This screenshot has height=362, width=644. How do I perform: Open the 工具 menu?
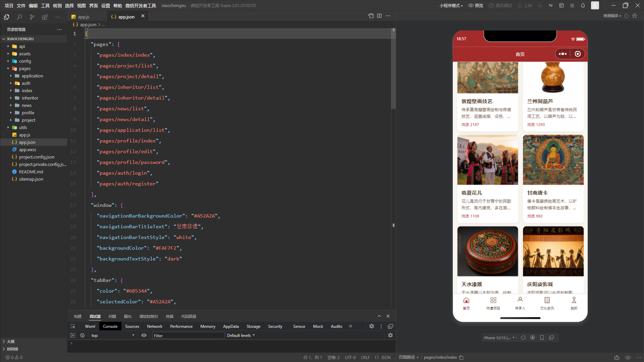point(45,5)
